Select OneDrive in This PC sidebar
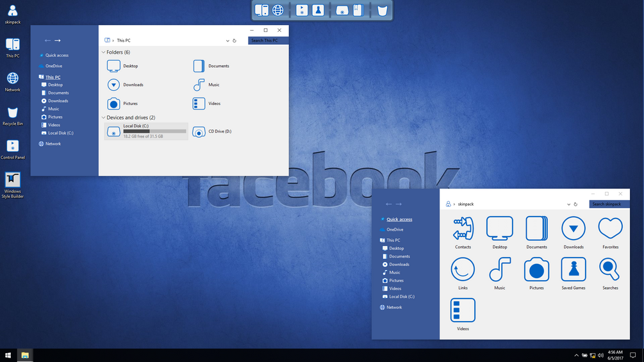 54,65
